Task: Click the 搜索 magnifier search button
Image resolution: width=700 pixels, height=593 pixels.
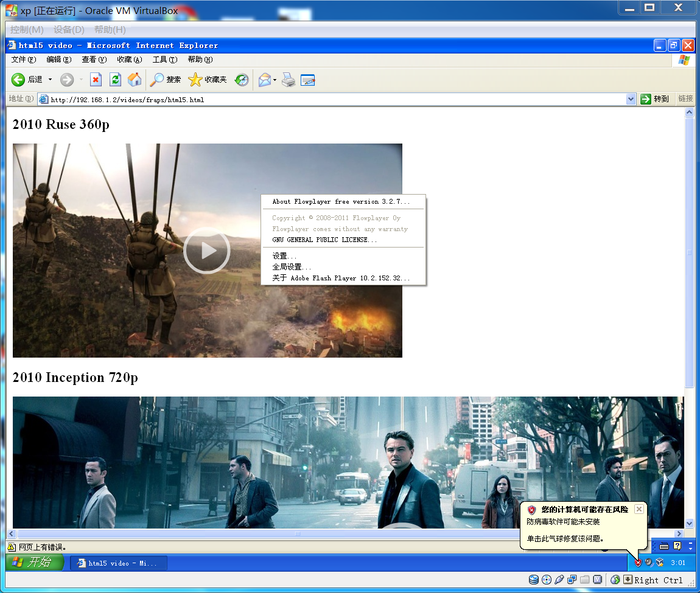Action: [165, 80]
